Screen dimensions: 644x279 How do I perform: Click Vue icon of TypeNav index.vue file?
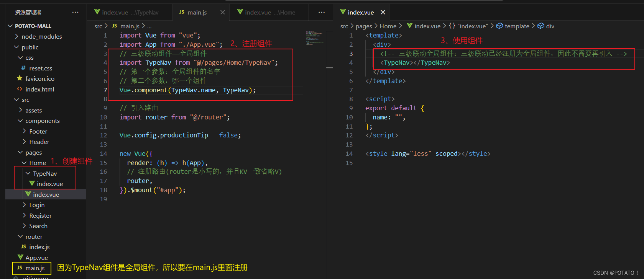32,183
